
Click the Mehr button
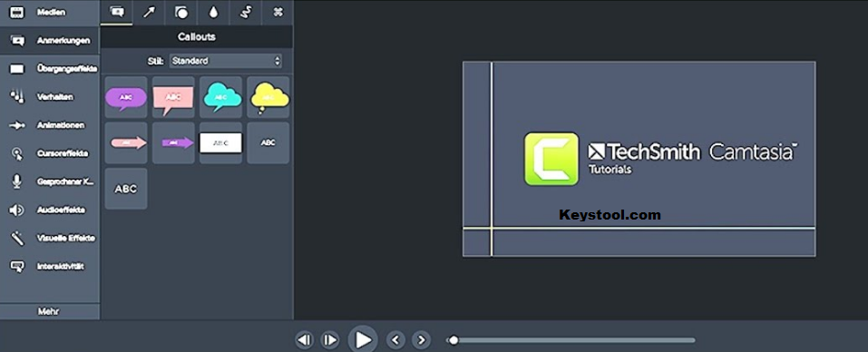point(49,311)
